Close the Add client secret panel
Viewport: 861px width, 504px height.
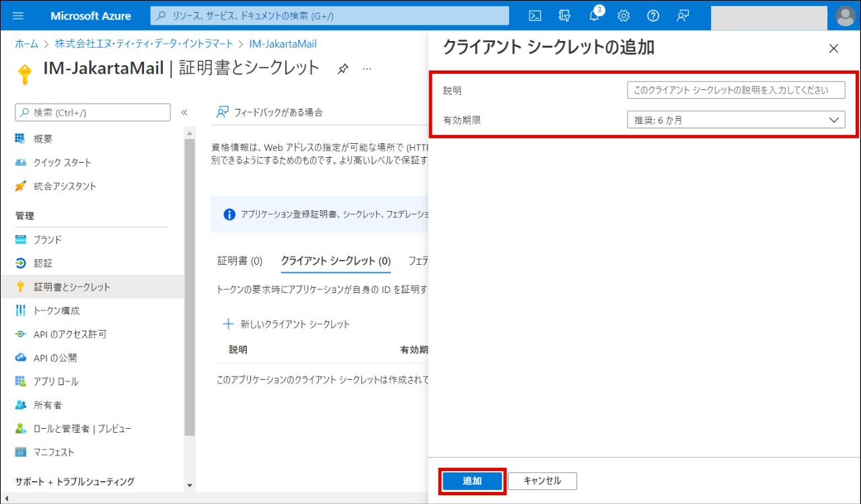coord(834,48)
